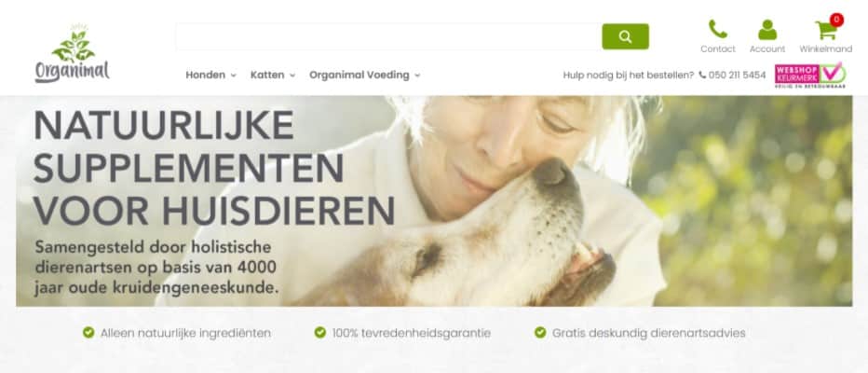Click the green search magnifier button
868x373 pixels.
pos(625,36)
